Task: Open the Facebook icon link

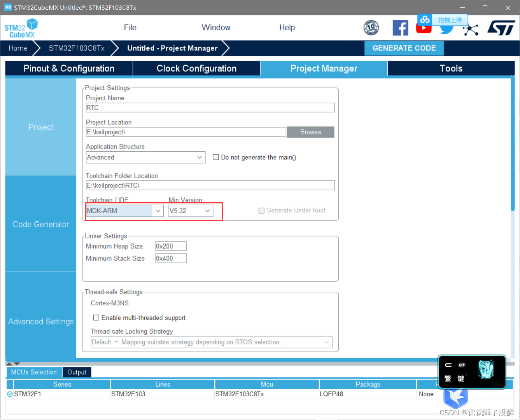Action: (400, 28)
